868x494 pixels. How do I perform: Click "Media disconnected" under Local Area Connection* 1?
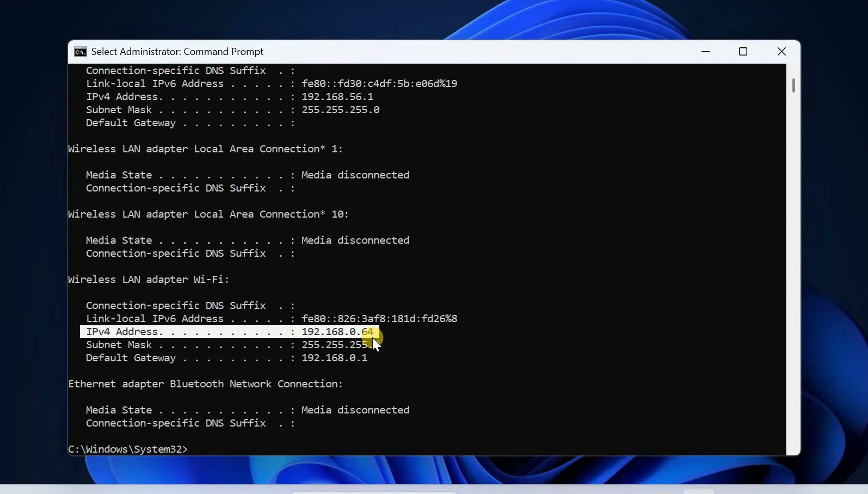coord(355,175)
